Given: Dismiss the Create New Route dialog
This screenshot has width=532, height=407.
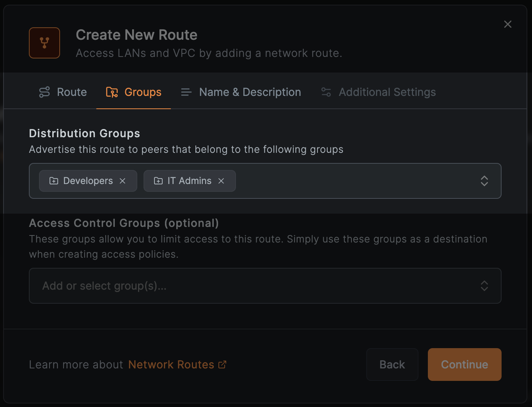Looking at the screenshot, I should (x=507, y=24).
